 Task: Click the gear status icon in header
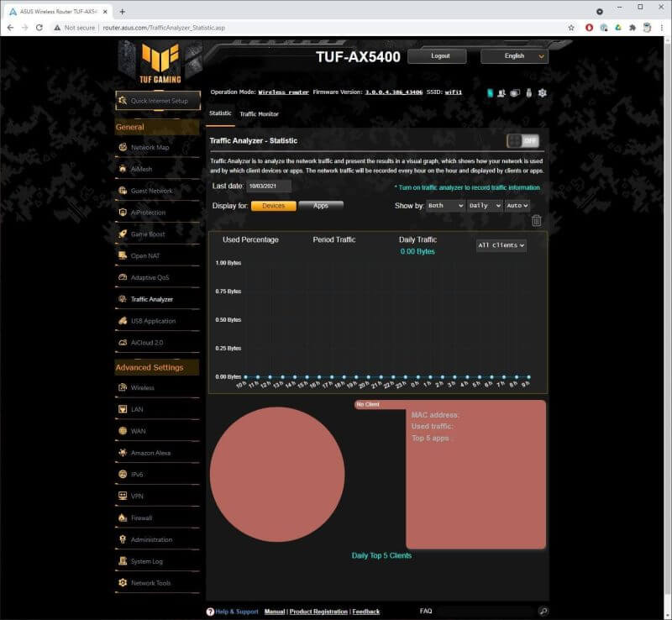(542, 93)
